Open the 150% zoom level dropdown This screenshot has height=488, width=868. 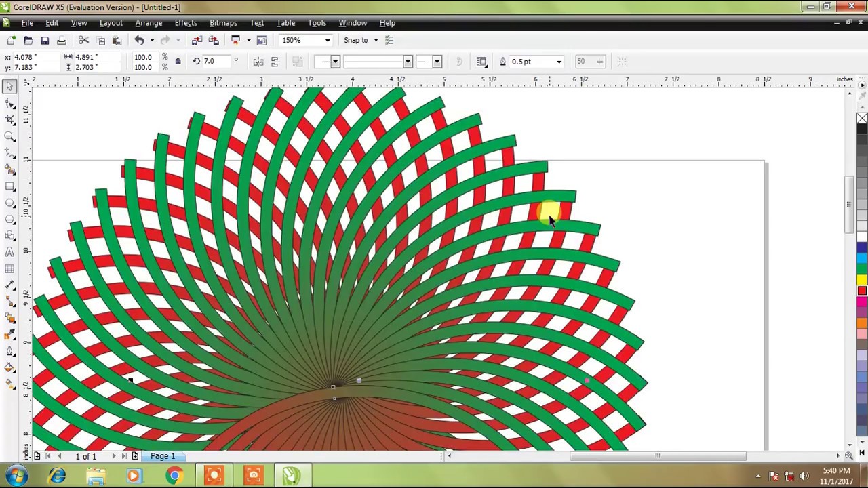(x=328, y=41)
